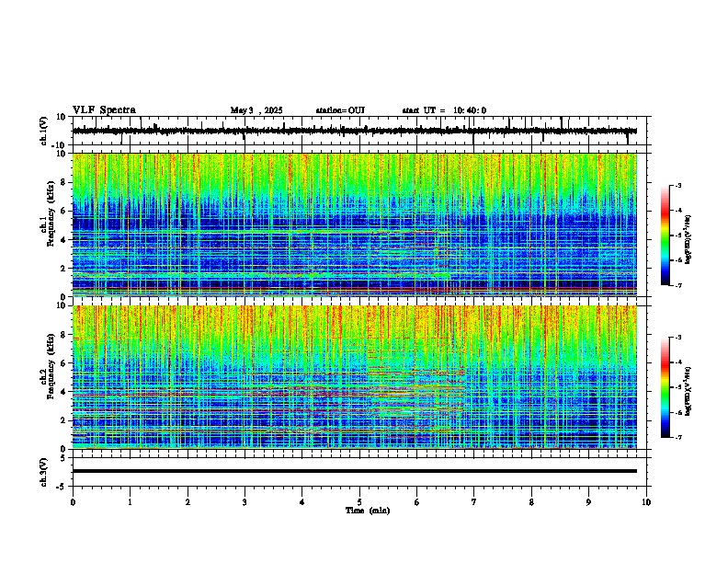Click the ch.2 log(PSD) color bar
The image size is (728, 563).
(665, 387)
